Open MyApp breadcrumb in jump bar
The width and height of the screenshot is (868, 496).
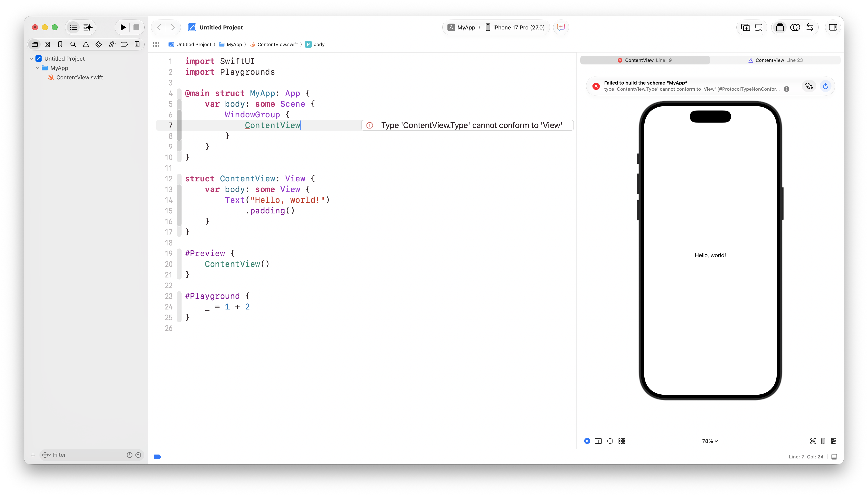point(231,44)
